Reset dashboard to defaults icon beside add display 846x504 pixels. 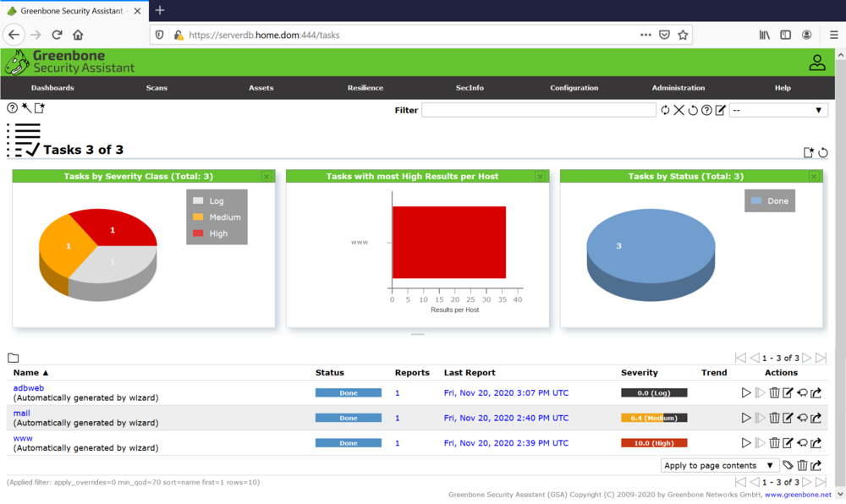tap(823, 152)
